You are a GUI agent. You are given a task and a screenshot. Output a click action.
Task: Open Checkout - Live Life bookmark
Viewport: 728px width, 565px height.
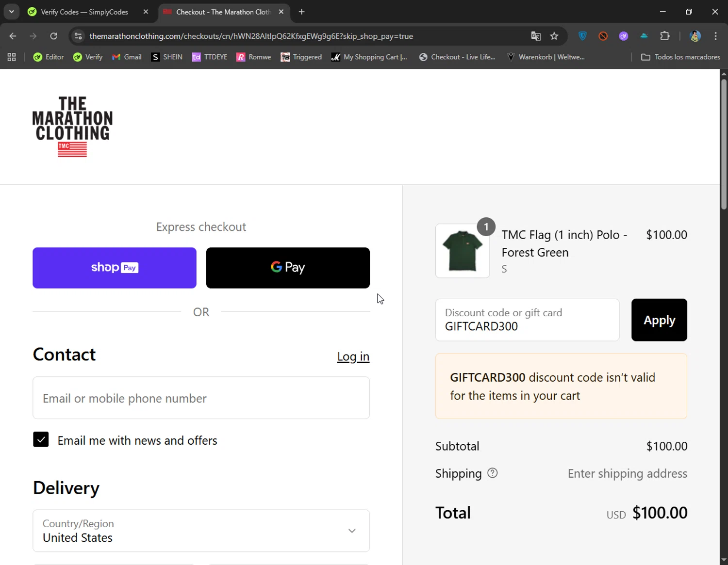click(457, 57)
